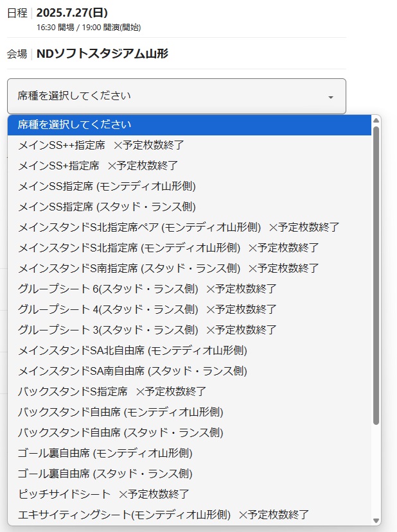
Task: Select ゴール裏自由席 (モンテディオ山形側)
Action: (x=189, y=453)
